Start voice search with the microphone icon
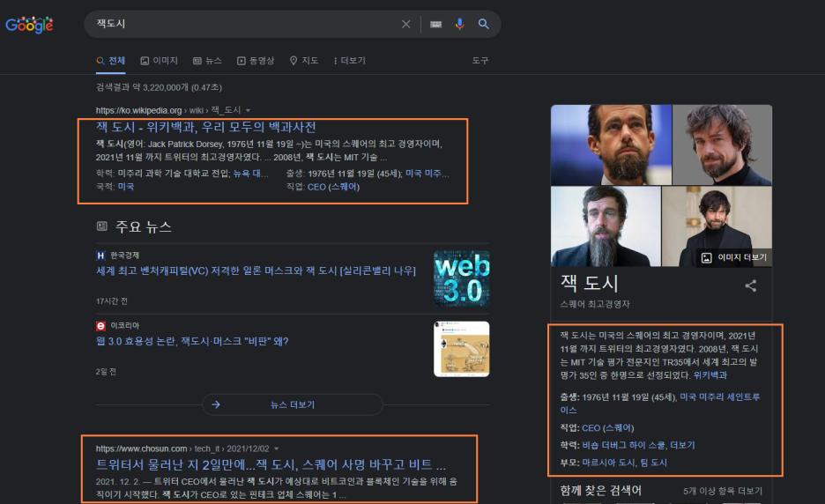Viewport: 825px width, 504px height. coord(460,24)
